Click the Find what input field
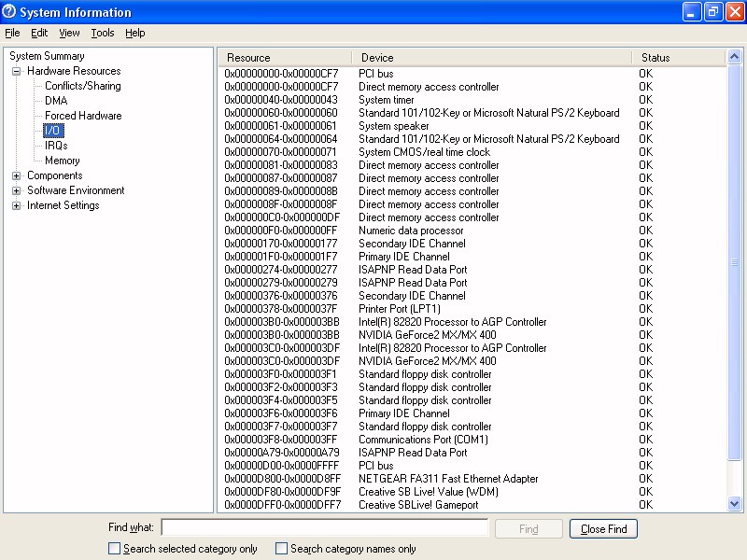This screenshot has width=747, height=560. pyautogui.click(x=325, y=527)
